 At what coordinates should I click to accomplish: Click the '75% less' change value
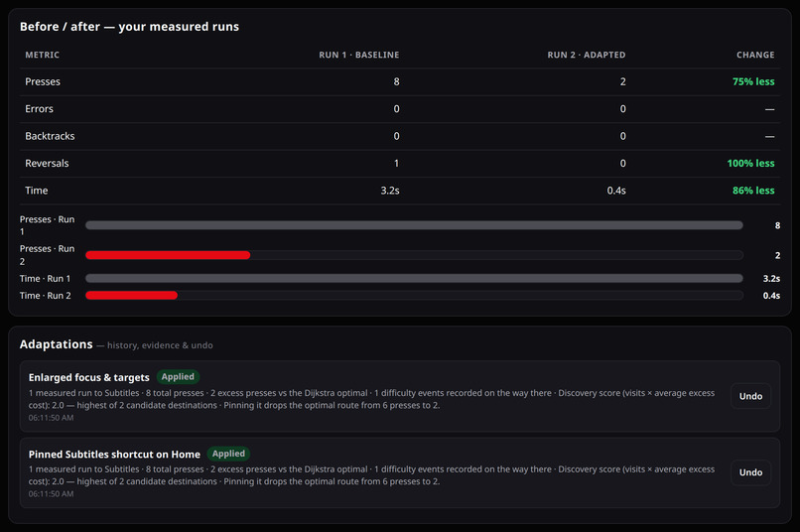[x=753, y=81]
